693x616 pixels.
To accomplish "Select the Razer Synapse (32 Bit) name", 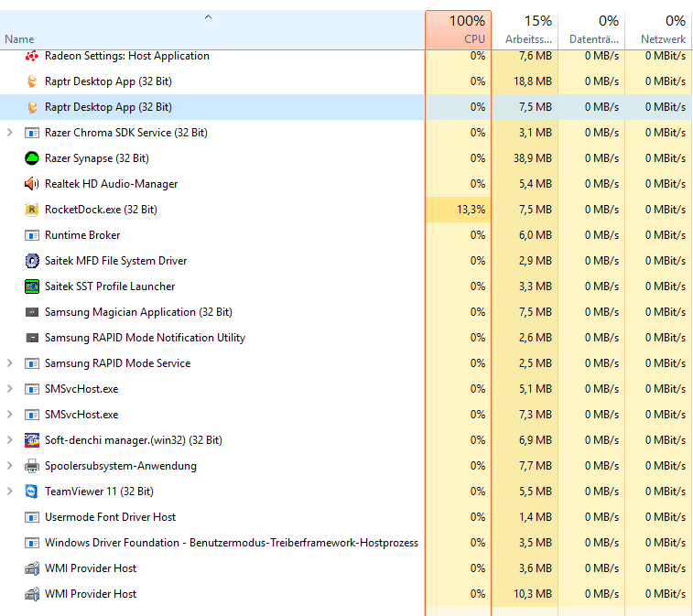I will tap(97, 158).
